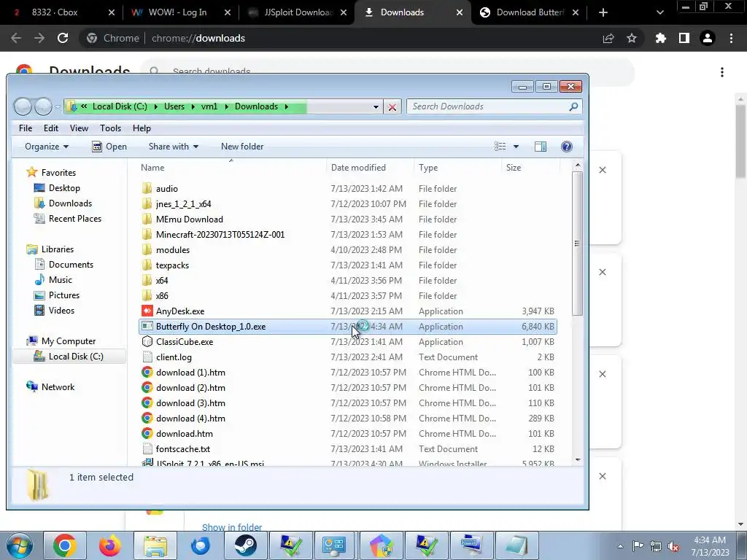The image size is (747, 560).
Task: Switch to the WOW! - Log In Chrome tab
Action: click(x=180, y=12)
